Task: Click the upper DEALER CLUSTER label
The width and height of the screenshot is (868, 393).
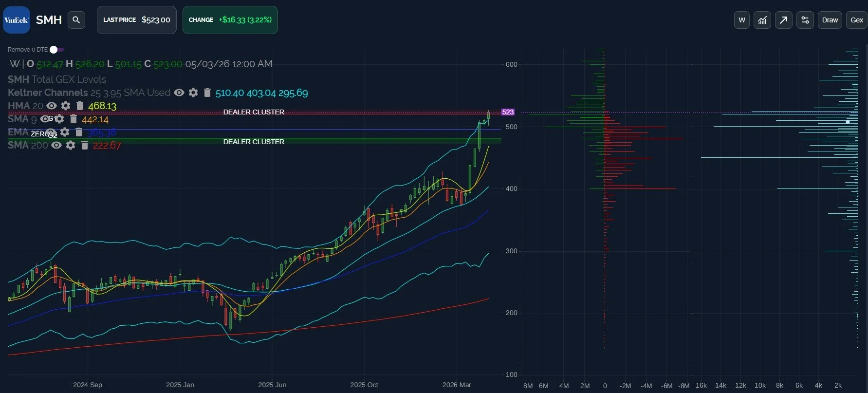Action: tap(254, 112)
